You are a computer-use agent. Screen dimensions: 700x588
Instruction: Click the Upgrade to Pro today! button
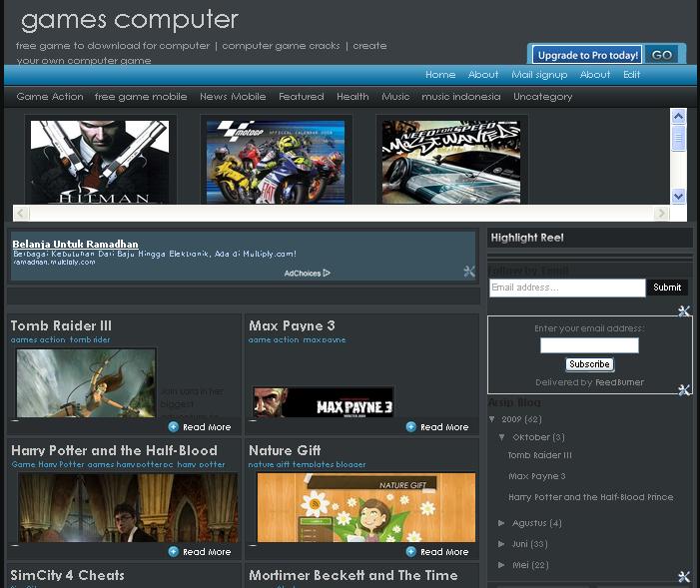pyautogui.click(x=587, y=55)
